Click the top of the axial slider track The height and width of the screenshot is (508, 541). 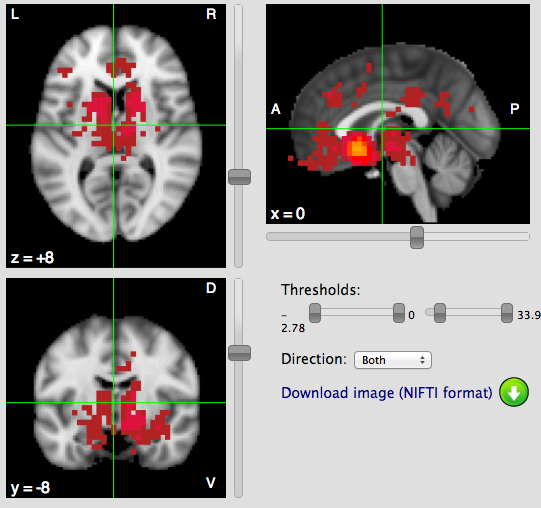click(x=238, y=8)
